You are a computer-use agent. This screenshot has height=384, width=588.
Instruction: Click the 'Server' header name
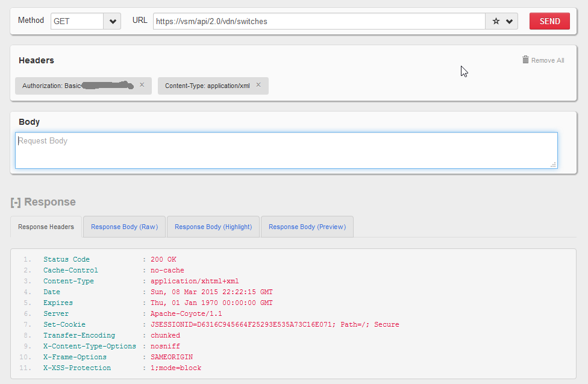(x=56, y=314)
